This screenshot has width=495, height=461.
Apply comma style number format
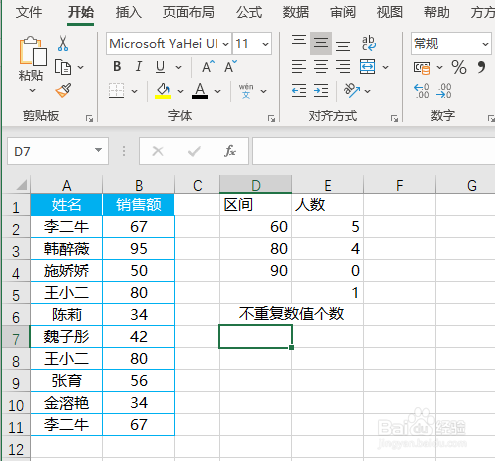click(481, 67)
